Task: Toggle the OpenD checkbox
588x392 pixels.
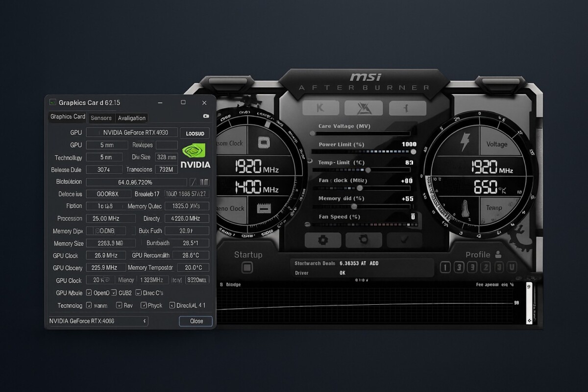Action: [89, 293]
